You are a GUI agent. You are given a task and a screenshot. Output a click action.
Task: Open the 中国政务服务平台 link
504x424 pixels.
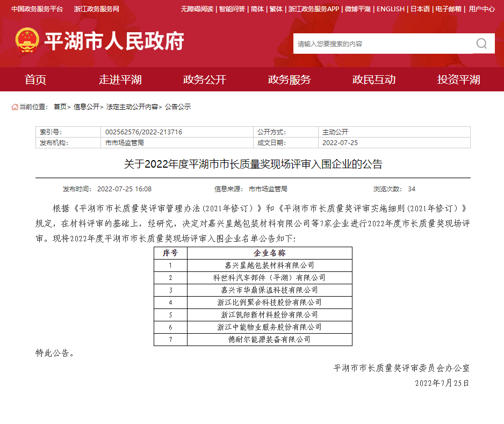pos(37,9)
